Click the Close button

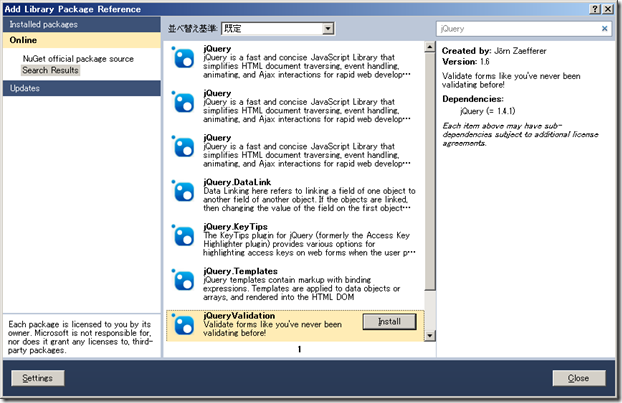tap(579, 378)
